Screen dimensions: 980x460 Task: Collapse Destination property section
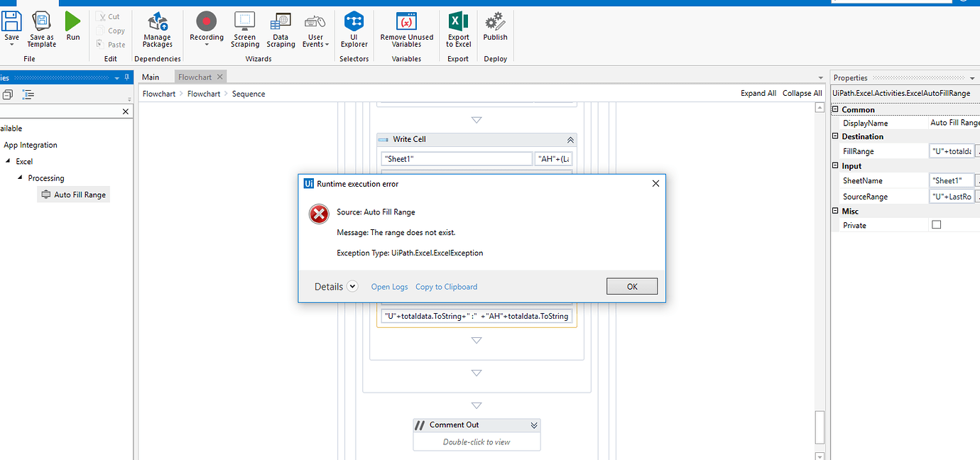point(836,136)
